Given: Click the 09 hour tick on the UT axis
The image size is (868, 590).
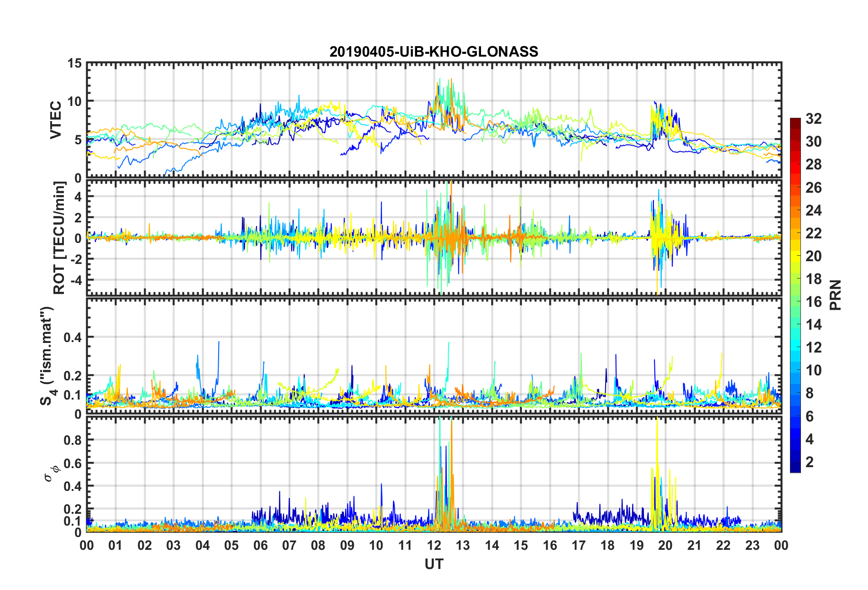Looking at the screenshot, I should (347, 545).
